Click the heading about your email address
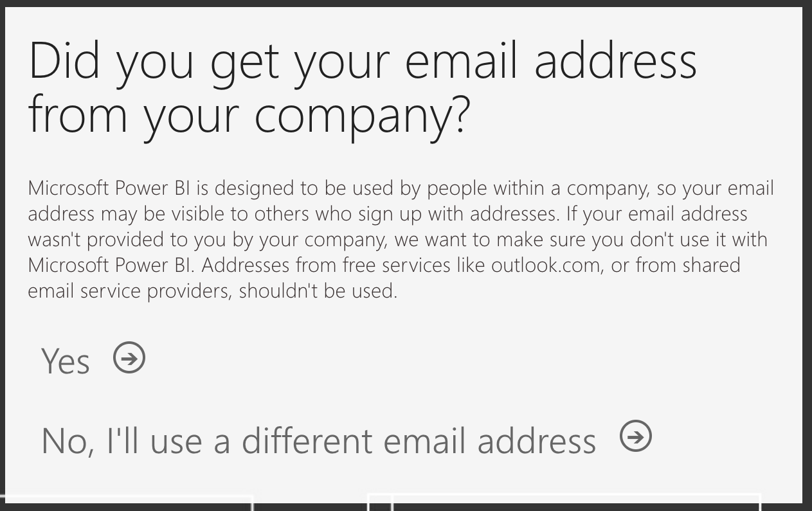 coord(363,87)
